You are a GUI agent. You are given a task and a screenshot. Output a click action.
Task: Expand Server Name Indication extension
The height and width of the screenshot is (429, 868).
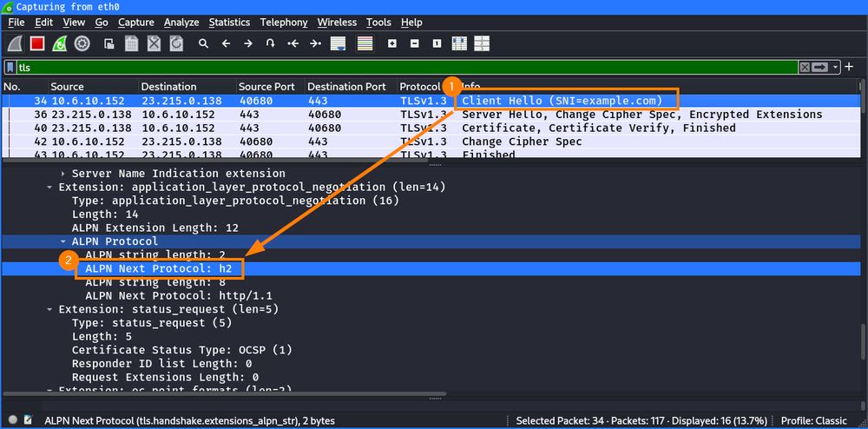(63, 174)
